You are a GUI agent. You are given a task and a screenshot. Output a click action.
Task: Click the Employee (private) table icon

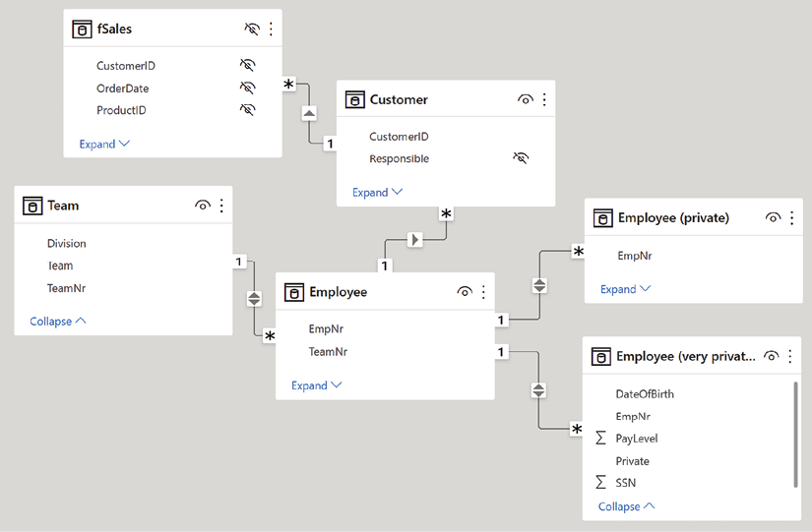coord(602,218)
